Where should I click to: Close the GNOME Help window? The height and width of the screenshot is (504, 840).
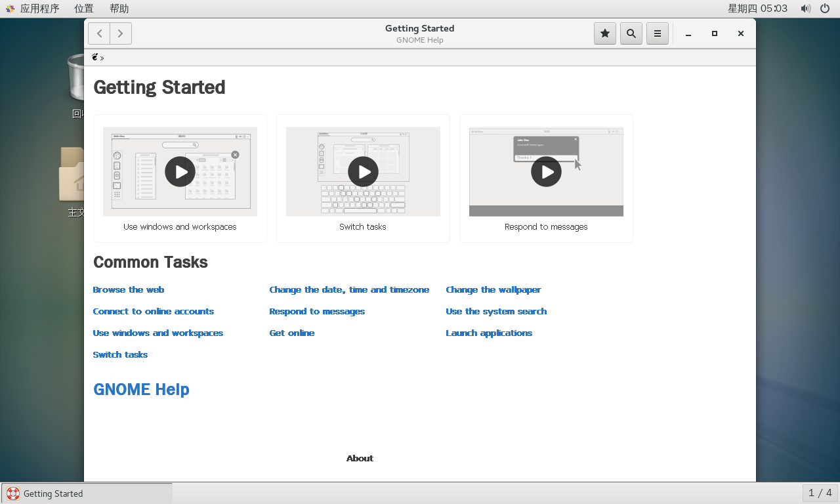point(741,33)
